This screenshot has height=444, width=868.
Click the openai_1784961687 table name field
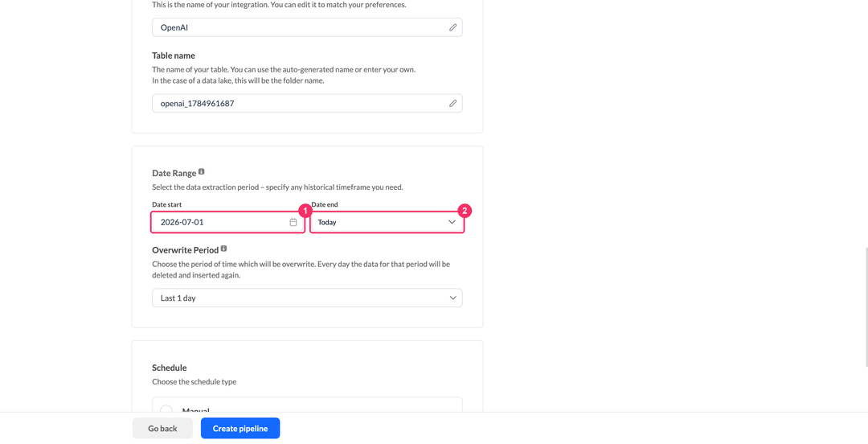pyautogui.click(x=307, y=103)
